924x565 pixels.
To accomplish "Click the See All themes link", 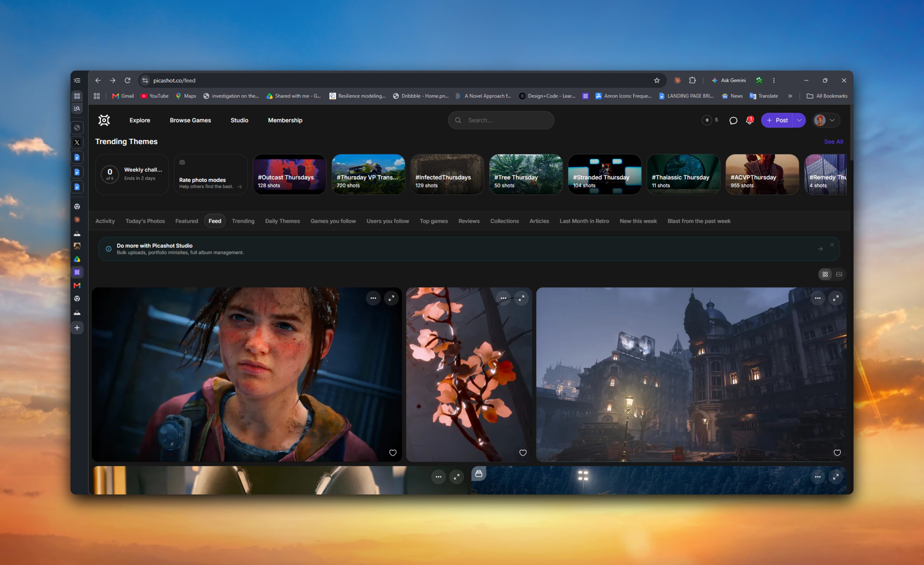I will (833, 142).
